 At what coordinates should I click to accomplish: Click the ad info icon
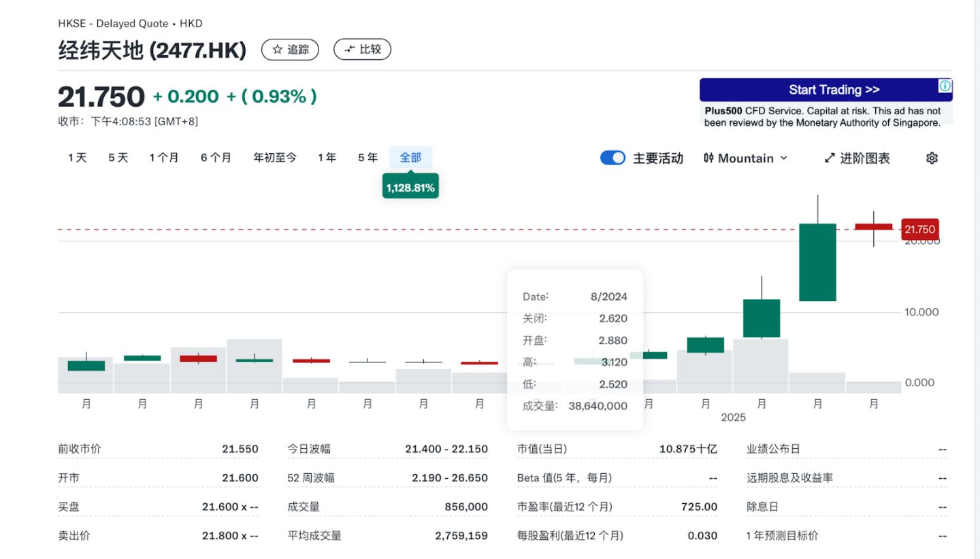point(945,86)
